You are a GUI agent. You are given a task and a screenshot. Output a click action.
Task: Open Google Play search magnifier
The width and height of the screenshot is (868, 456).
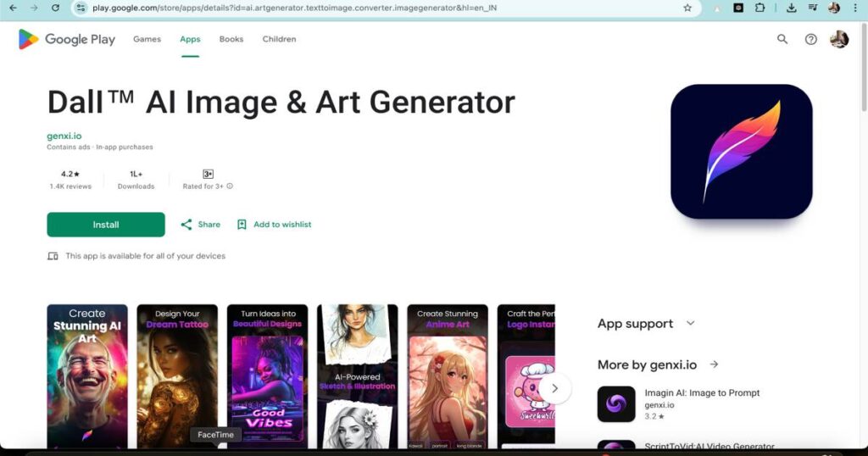[x=782, y=39]
